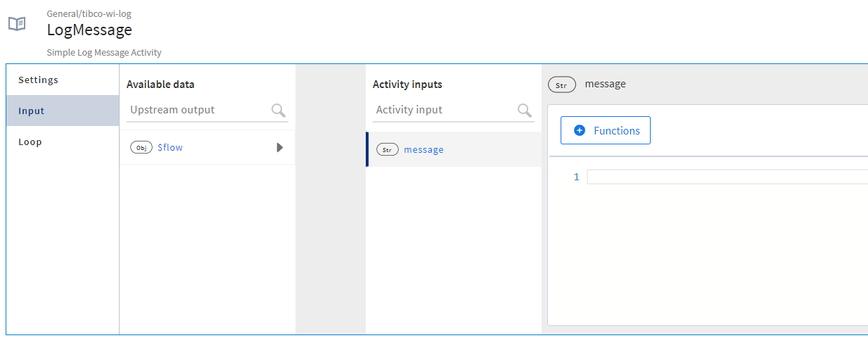Click the General/tibco-wi-log breadcrumb text
868x338 pixels.
click(x=89, y=13)
